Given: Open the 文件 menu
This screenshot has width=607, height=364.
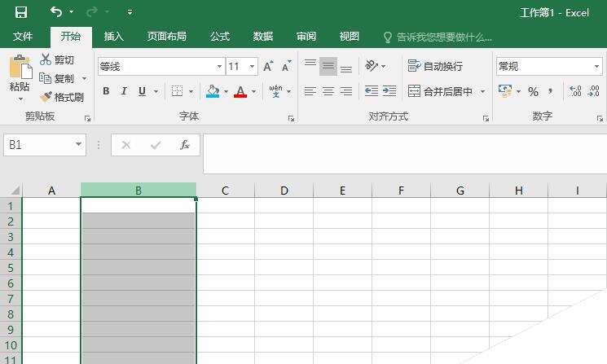Looking at the screenshot, I should [23, 37].
